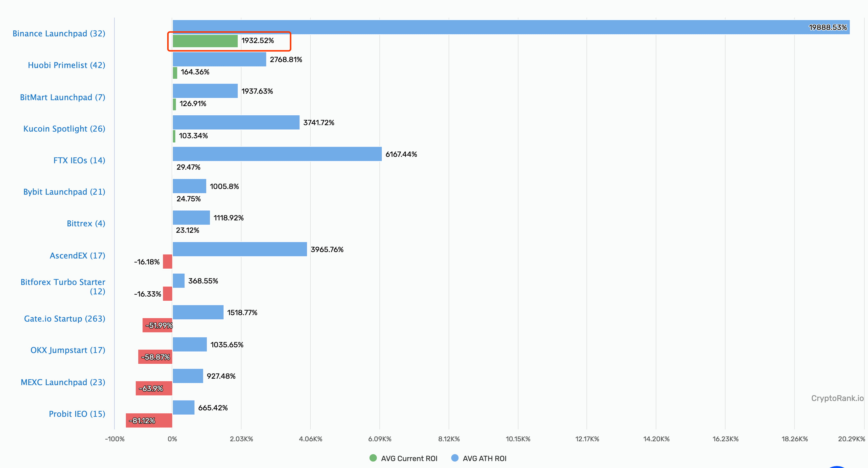Click the 2768.81% value label
The width and height of the screenshot is (868, 468).
[x=286, y=59]
